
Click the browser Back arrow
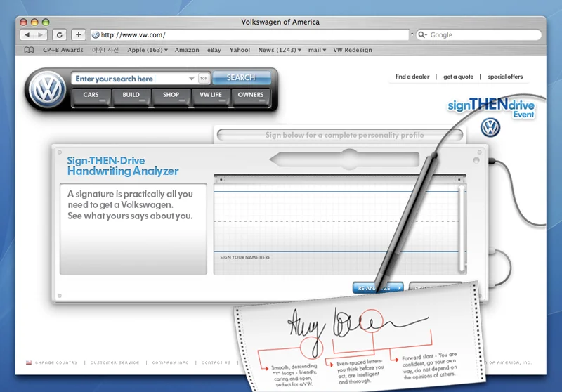click(27, 34)
